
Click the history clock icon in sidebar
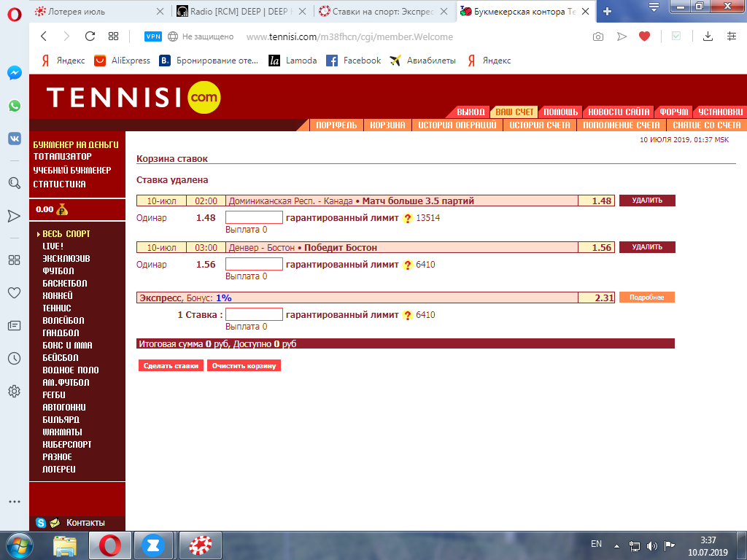pos(14,358)
